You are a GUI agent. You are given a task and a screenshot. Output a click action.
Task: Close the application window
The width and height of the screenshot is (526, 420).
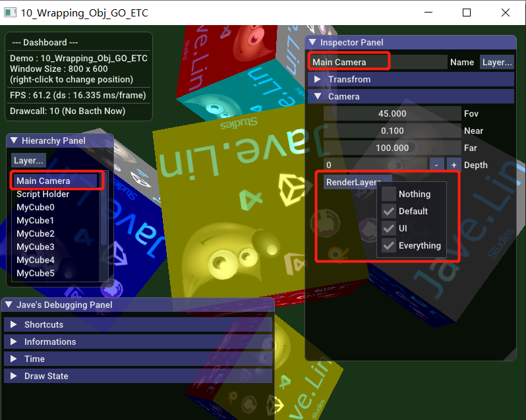[506, 13]
